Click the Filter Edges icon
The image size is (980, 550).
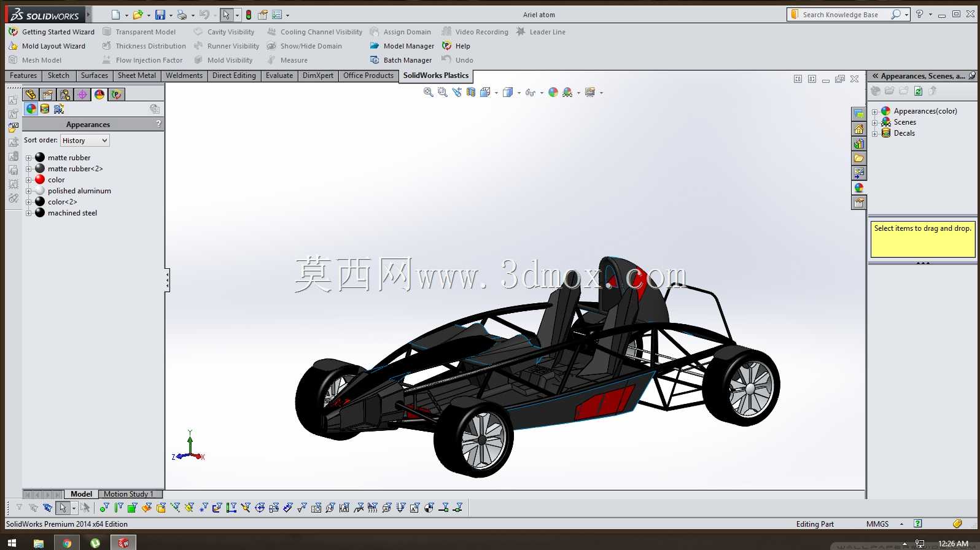pos(119,508)
